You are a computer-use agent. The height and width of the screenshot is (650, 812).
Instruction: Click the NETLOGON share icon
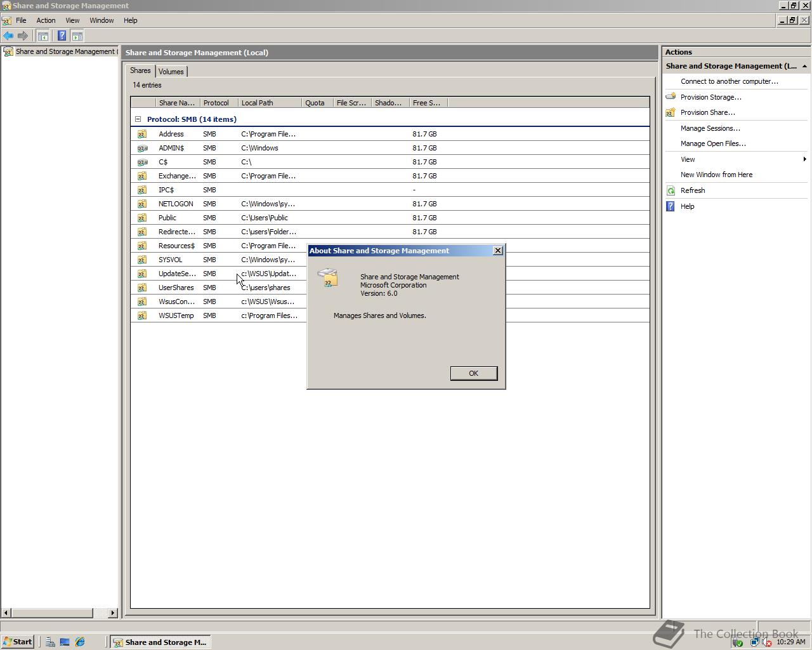[x=142, y=204]
